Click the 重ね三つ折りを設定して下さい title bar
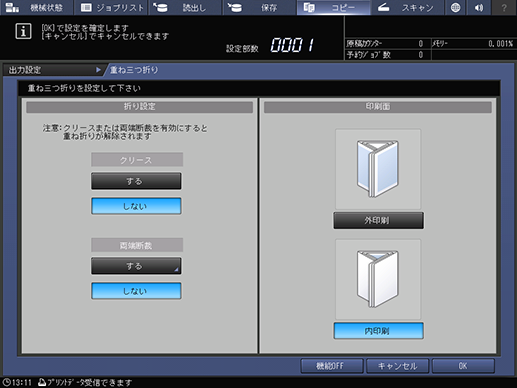Viewport: 517px width, 388px height. [259, 88]
